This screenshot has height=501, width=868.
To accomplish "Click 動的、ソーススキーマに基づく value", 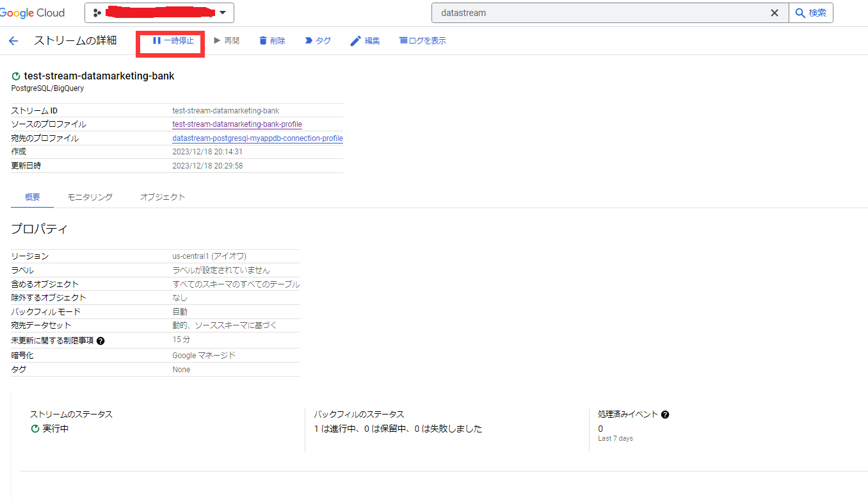I will point(225,325).
